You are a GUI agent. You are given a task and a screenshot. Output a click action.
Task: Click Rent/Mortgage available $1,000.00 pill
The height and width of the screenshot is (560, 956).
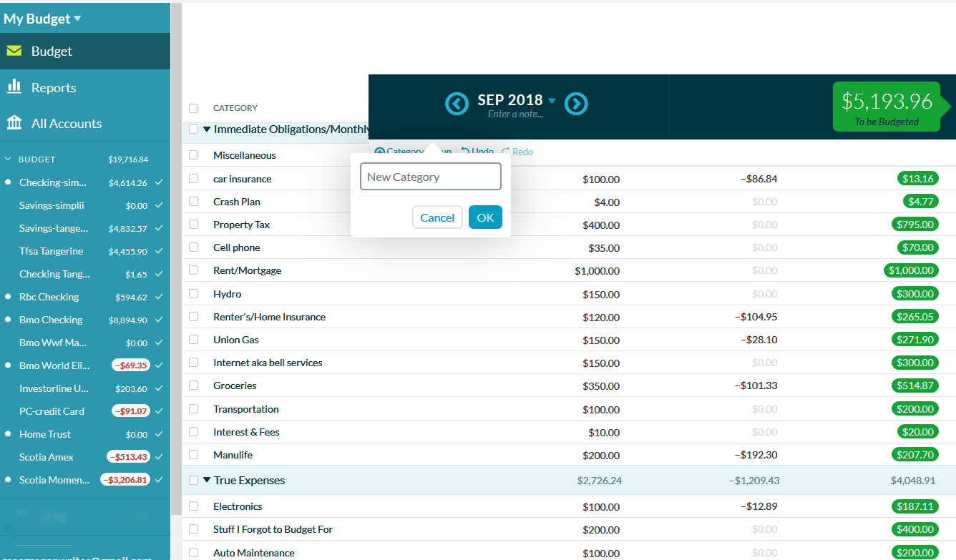911,270
